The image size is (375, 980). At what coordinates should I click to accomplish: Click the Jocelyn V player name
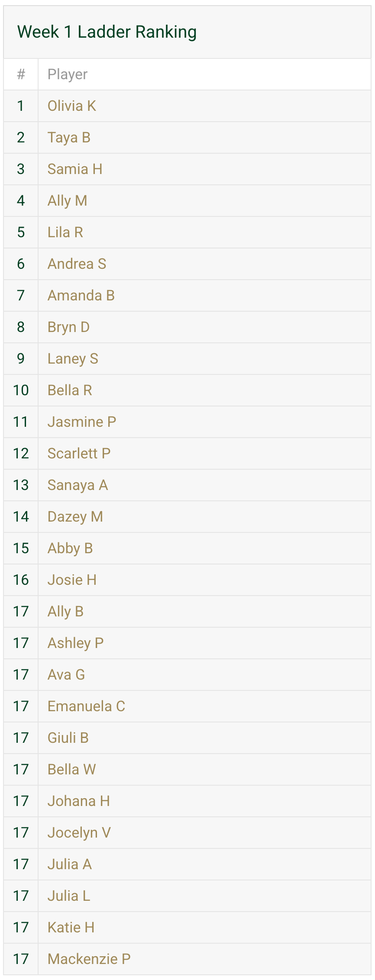tap(79, 833)
